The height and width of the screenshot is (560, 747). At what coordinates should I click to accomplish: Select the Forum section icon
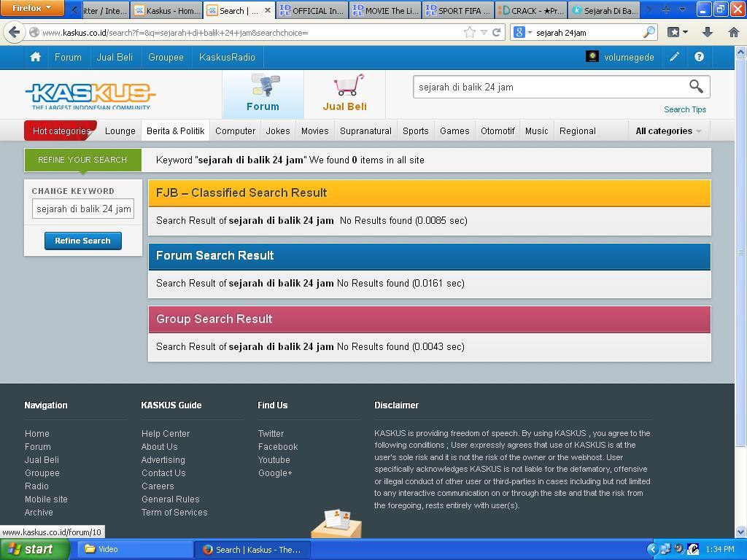point(263,94)
